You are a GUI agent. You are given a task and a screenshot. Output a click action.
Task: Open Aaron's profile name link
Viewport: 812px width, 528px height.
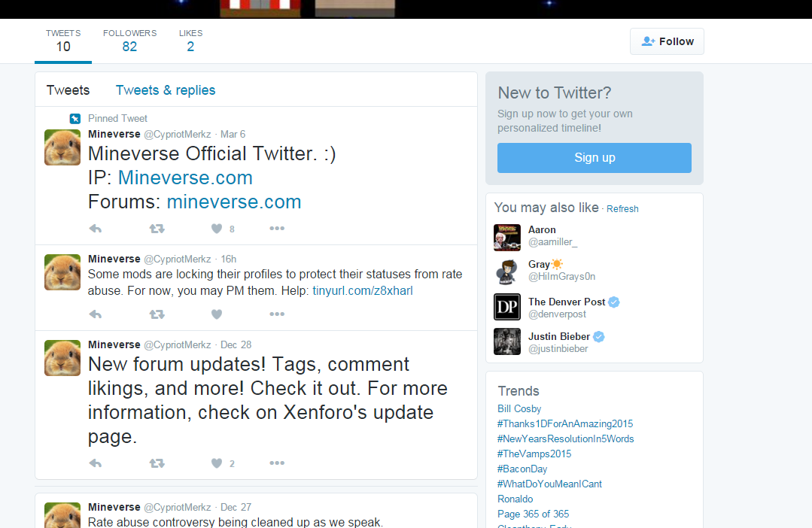click(x=542, y=230)
